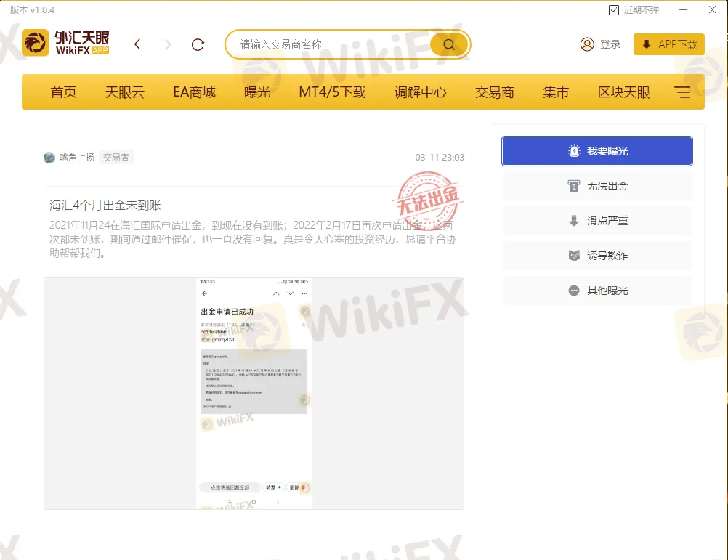
Task: Click the login person icon
Action: 588,44
